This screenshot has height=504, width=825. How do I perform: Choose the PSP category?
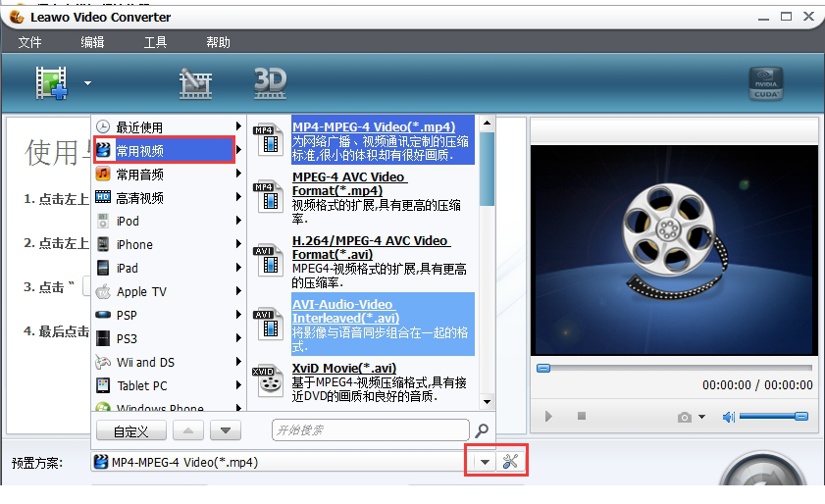pos(168,315)
